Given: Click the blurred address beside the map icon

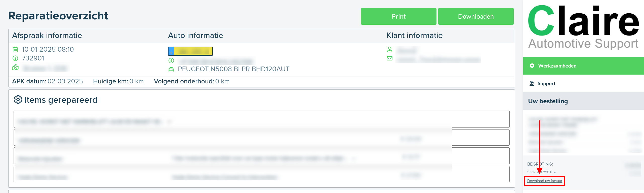Looking at the screenshot, I should pyautogui.click(x=46, y=68).
